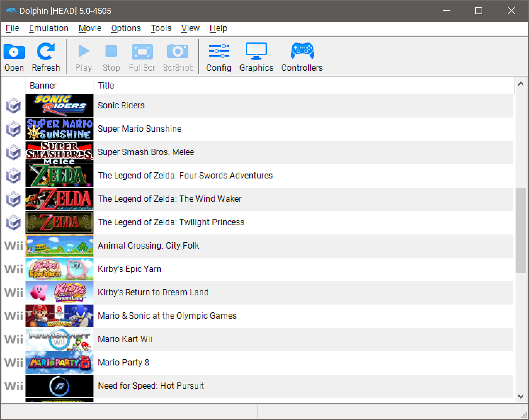Viewport: 529px width, 420px height.
Task: Click the GameCube icon beside The Wind Waker
Action: [13, 199]
